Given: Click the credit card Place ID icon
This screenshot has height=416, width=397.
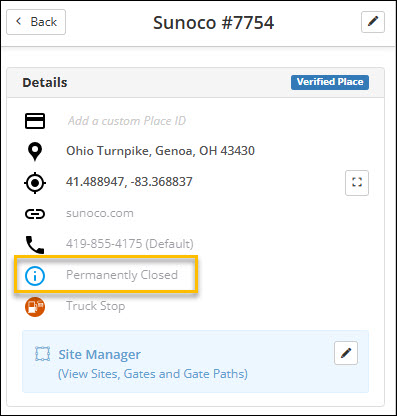Looking at the screenshot, I should (x=35, y=121).
